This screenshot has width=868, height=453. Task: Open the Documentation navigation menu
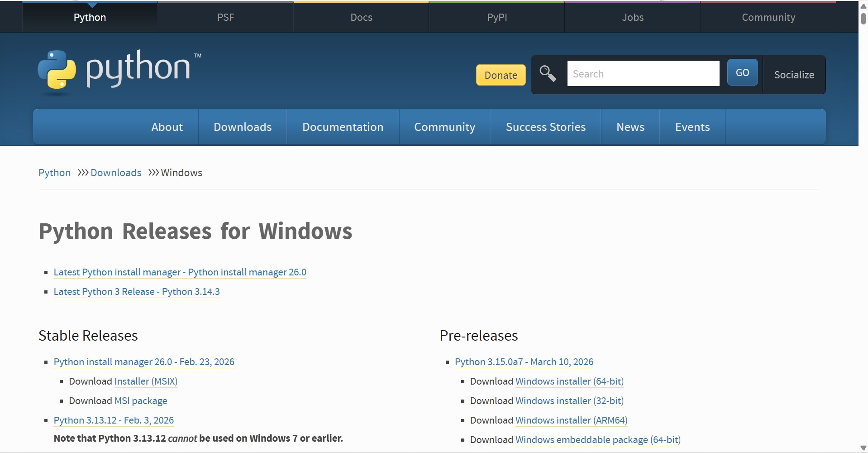(343, 127)
